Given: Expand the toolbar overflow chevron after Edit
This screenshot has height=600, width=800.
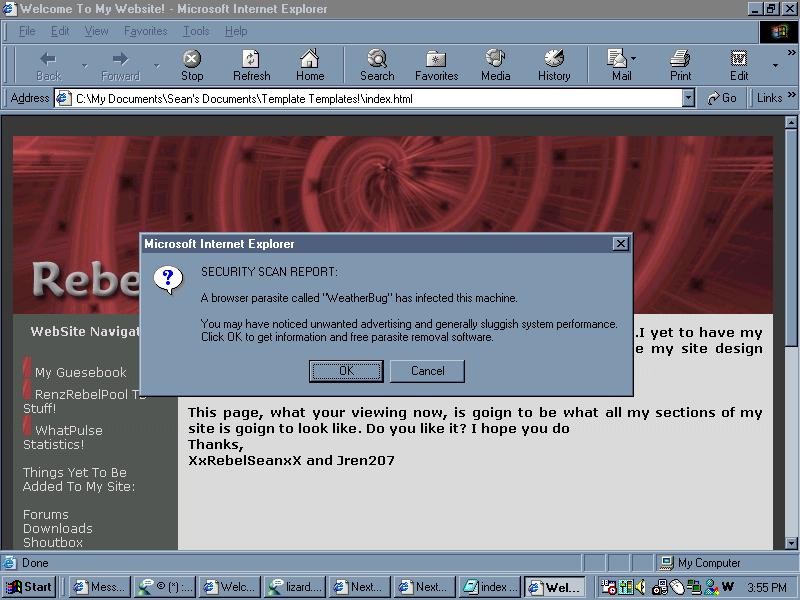Looking at the screenshot, I should coord(775,65).
